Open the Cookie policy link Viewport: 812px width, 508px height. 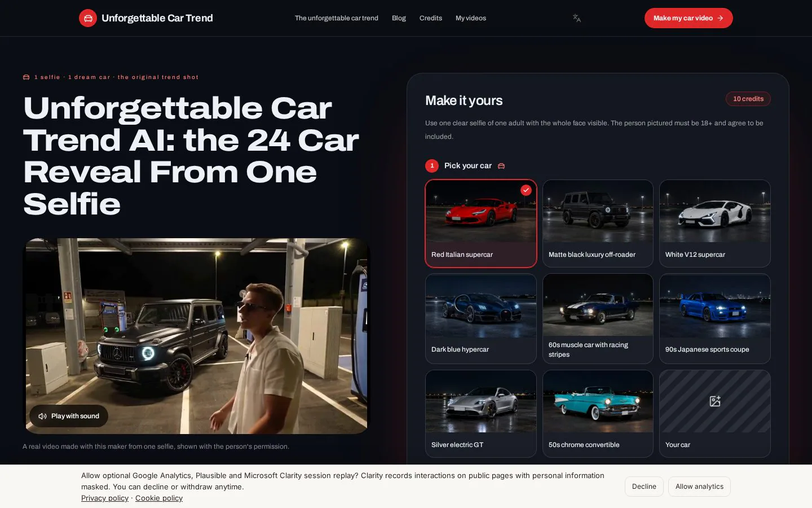click(x=159, y=498)
